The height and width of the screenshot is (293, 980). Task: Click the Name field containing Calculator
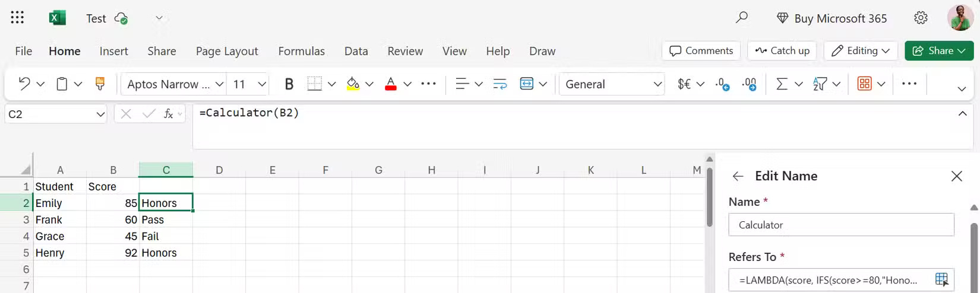(x=841, y=225)
